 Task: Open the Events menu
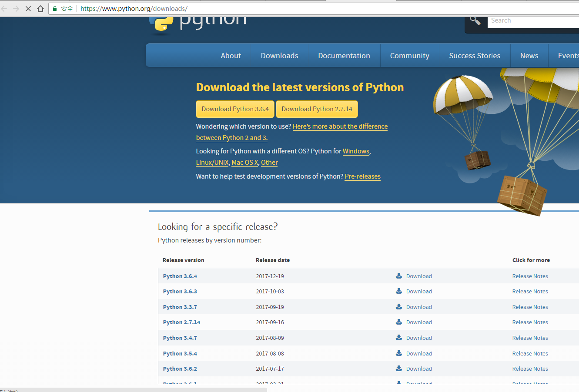coord(568,56)
